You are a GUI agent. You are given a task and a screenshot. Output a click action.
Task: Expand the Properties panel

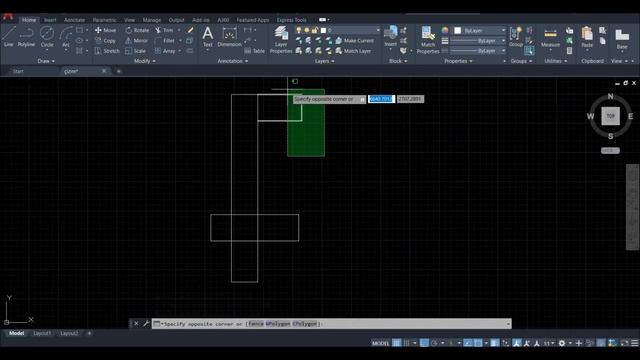[x=458, y=61]
